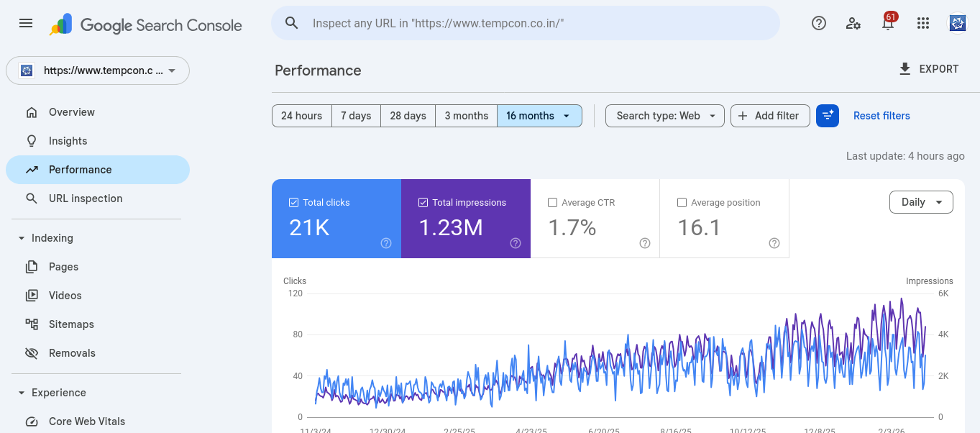980x433 pixels.
Task: Open the hamburger main menu
Action: (26, 23)
